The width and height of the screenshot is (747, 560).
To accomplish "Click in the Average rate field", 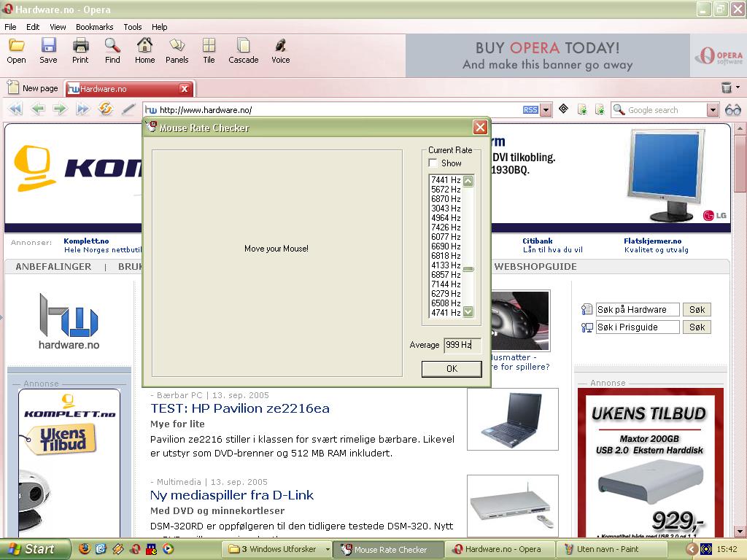I will click(x=462, y=345).
